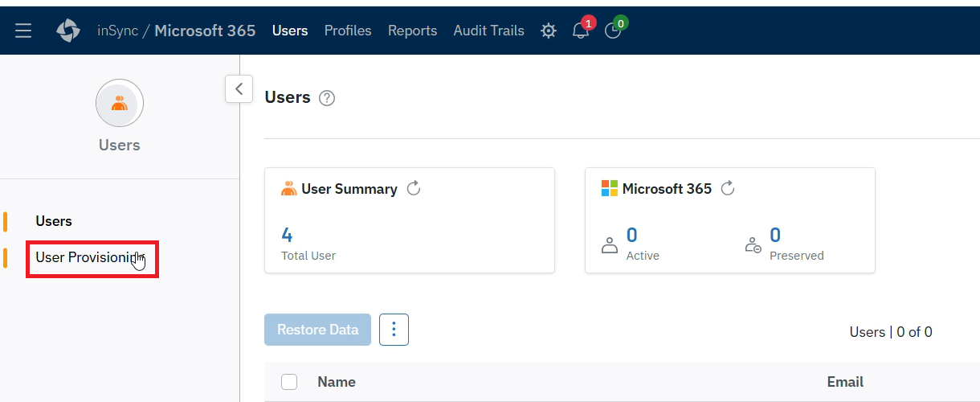Viewport: 980px width, 402px height.
Task: Select Users in the left sidebar
Action: pos(54,221)
